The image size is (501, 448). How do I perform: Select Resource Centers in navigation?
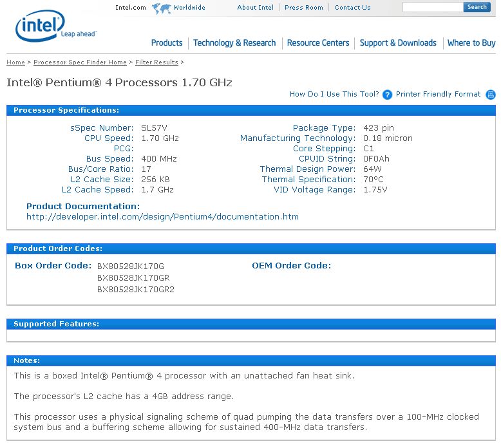point(318,43)
